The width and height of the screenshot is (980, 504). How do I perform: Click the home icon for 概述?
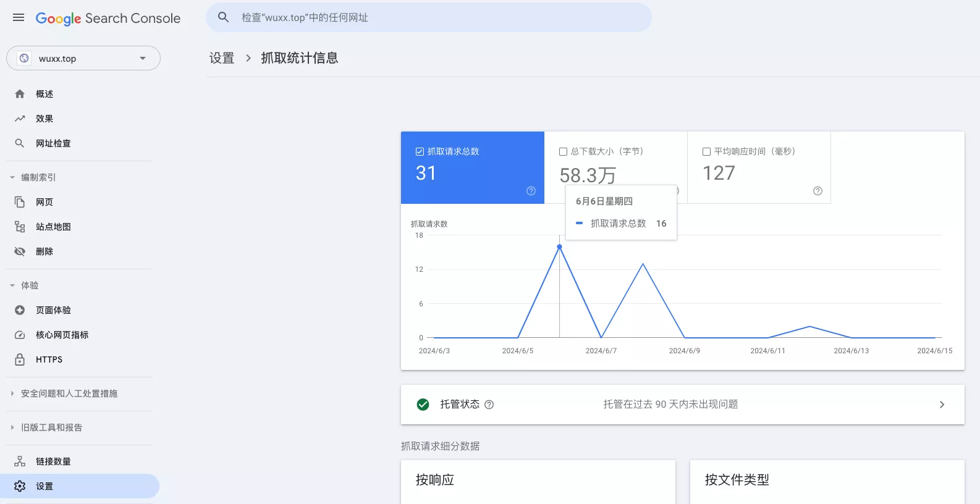pos(20,94)
